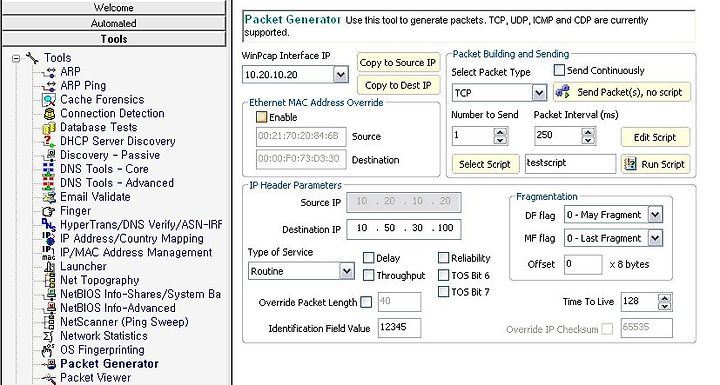The image size is (720, 385).
Task: Click the Connection Detection icon
Action: point(49,114)
